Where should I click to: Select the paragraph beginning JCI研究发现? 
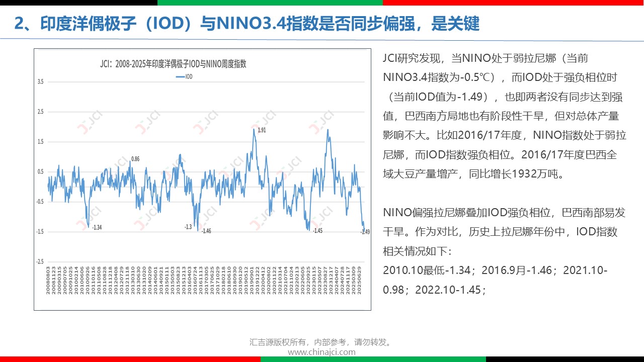[x=504, y=116]
